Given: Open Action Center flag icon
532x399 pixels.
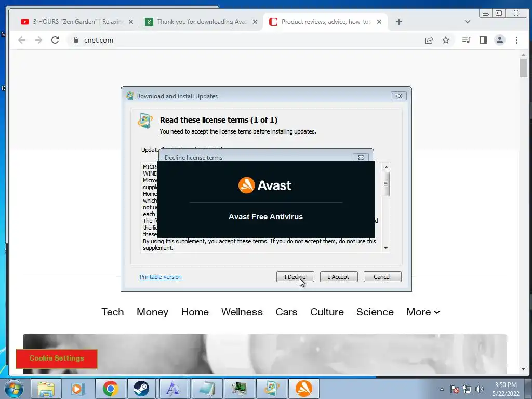Looking at the screenshot, I should (x=455, y=389).
